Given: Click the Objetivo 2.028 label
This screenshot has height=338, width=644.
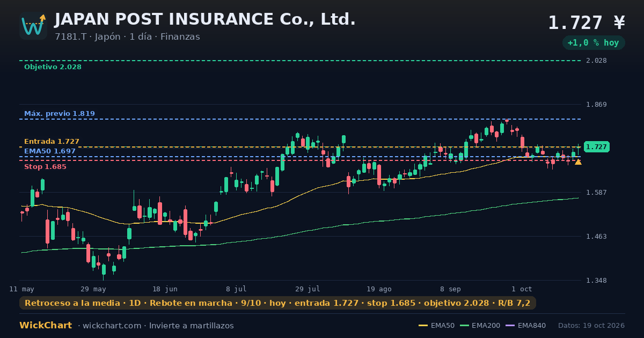Looking at the screenshot, I should (x=53, y=67).
